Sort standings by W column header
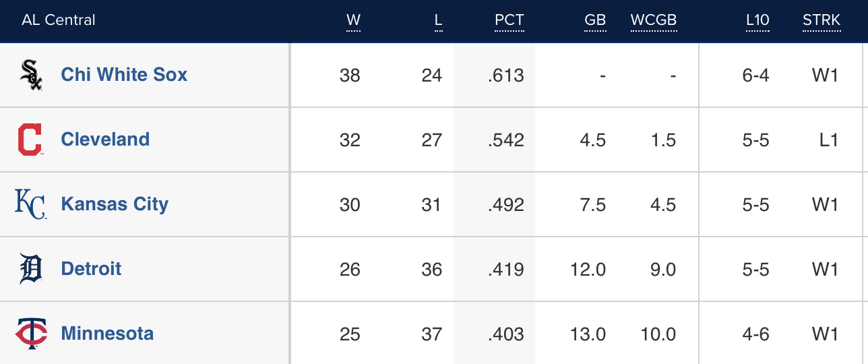 pyautogui.click(x=353, y=20)
